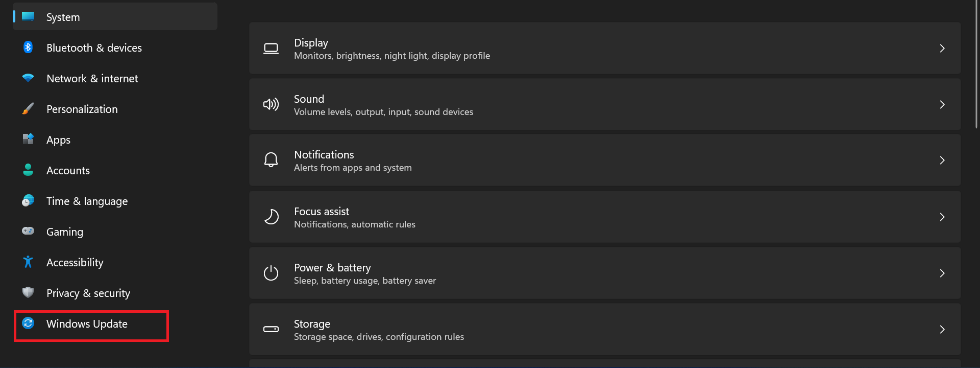The image size is (980, 368).
Task: Click the Bluetooth icon in sidebar
Action: pyautogui.click(x=28, y=48)
